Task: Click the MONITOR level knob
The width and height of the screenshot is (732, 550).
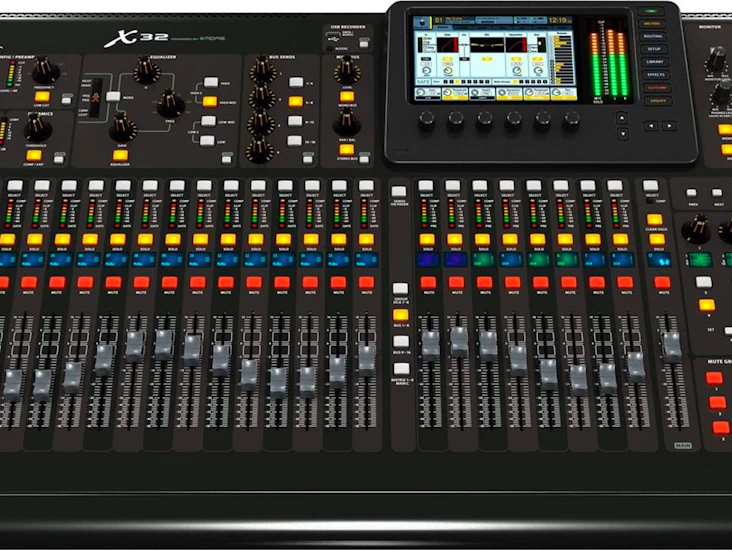Action: click(x=716, y=60)
